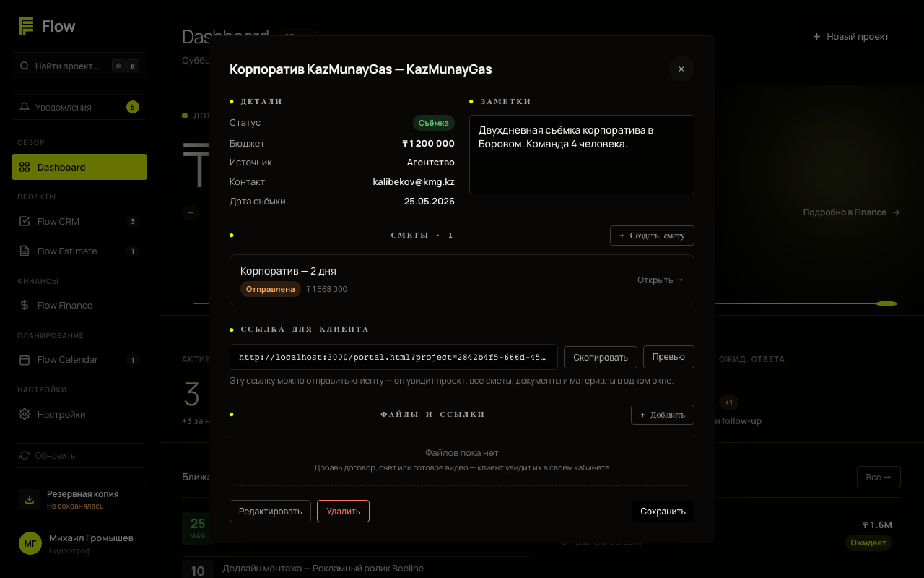
Task: Copy the client link with Скопировать
Action: pos(601,357)
